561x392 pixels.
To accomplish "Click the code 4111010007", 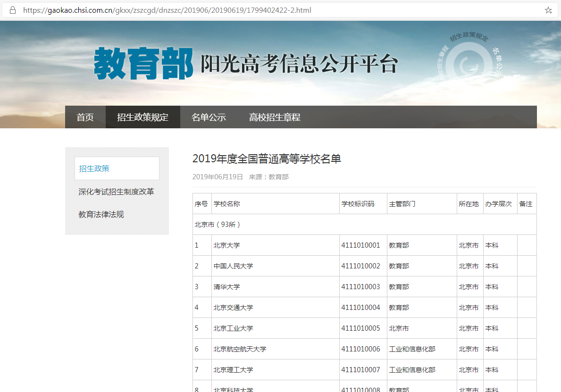I will click(360, 370).
